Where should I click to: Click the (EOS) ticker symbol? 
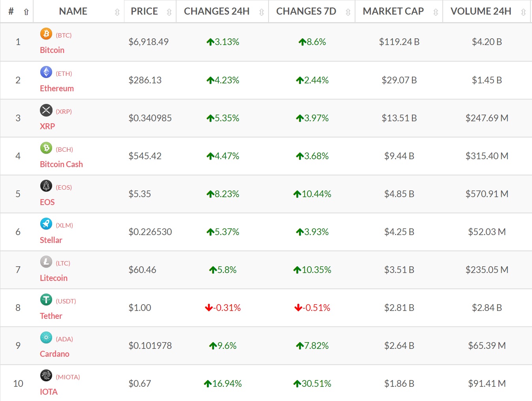[64, 187]
